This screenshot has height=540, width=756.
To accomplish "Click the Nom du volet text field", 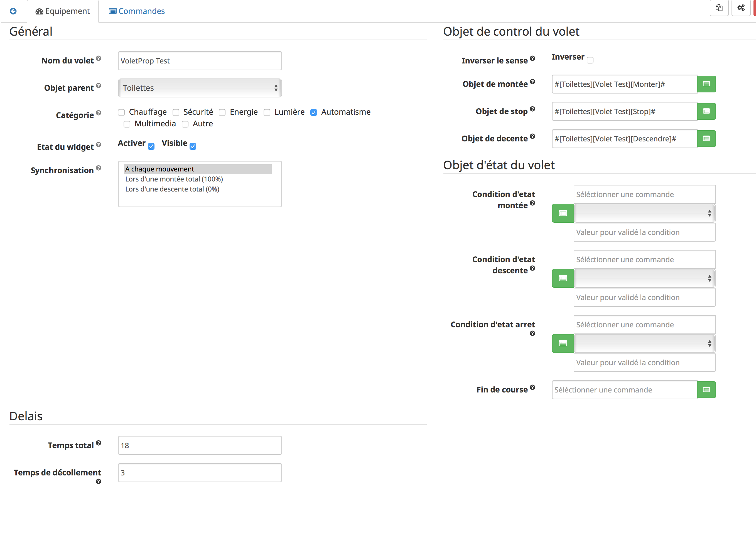I will point(200,60).
